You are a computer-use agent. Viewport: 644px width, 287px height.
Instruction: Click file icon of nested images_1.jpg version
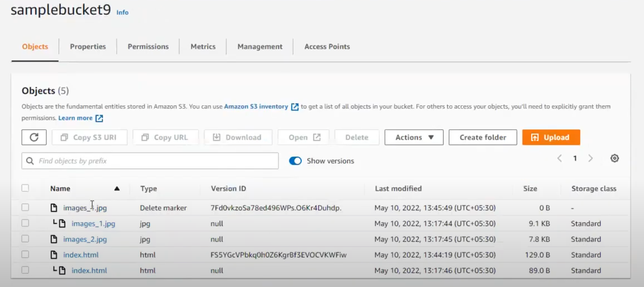pyautogui.click(x=62, y=224)
